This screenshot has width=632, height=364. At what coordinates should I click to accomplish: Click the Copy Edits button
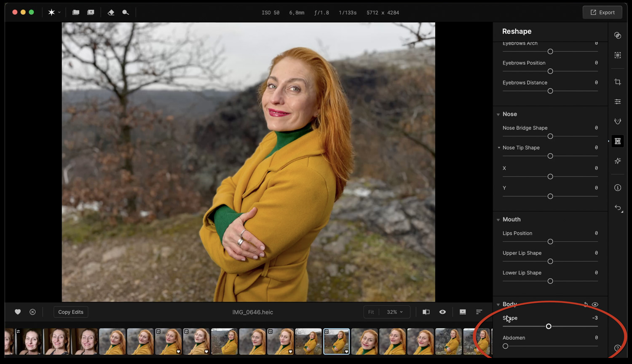point(71,312)
